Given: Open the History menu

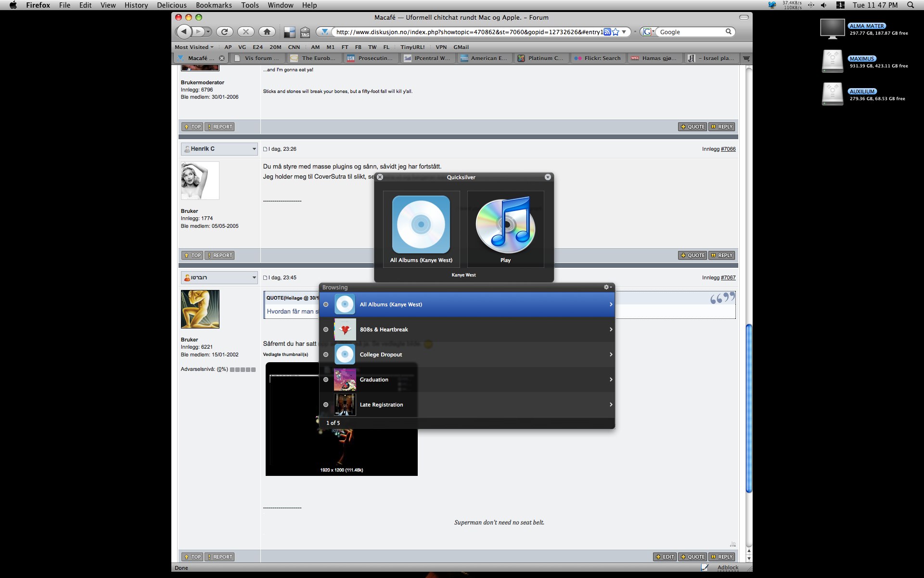Looking at the screenshot, I should point(136,5).
